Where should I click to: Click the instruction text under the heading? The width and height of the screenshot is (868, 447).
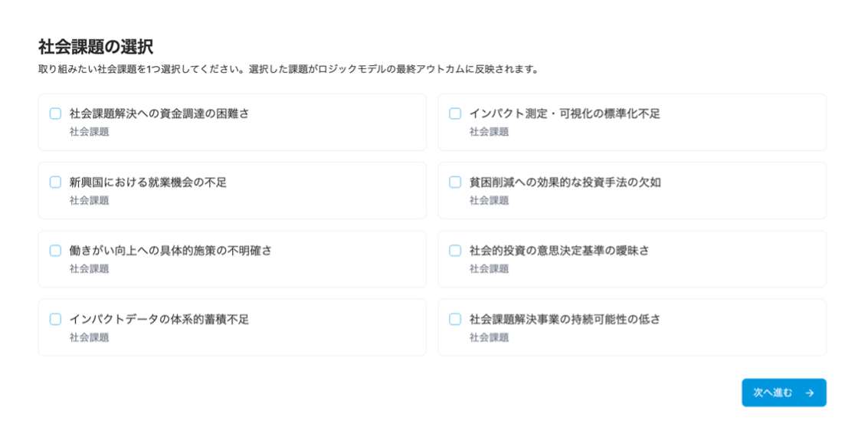click(288, 70)
